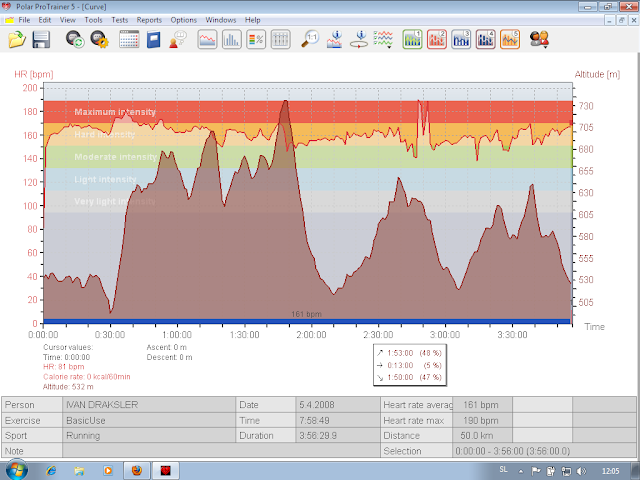Select the lap columns table icon
Image resolution: width=640 pixels, height=480 pixels.
click(x=280, y=40)
